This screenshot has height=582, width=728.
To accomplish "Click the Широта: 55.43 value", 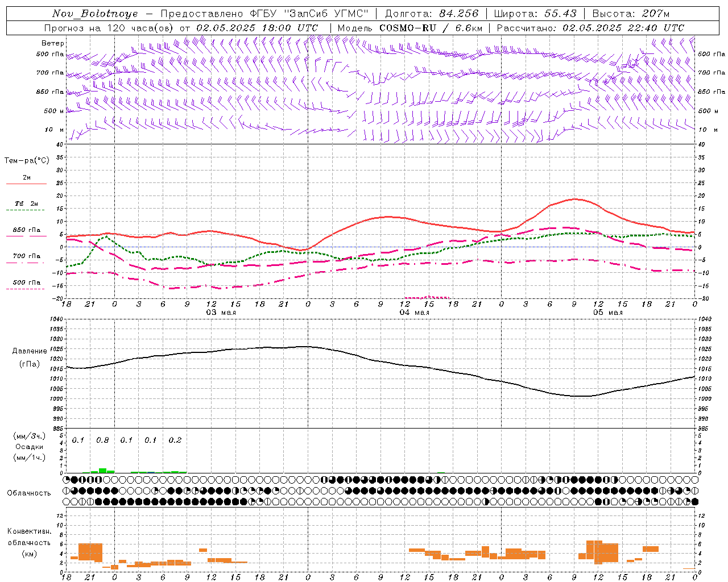I will pyautogui.click(x=535, y=14).
